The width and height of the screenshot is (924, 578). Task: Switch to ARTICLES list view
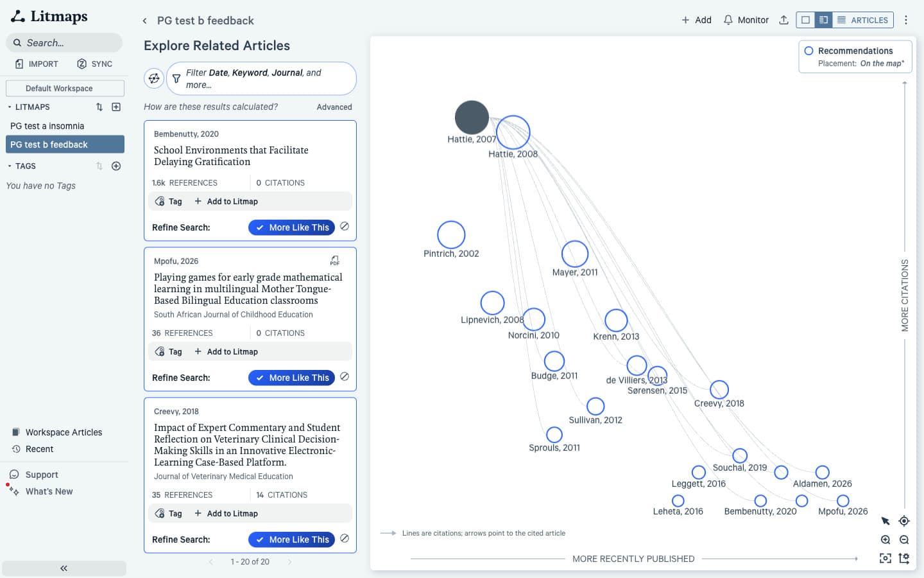[863, 20]
